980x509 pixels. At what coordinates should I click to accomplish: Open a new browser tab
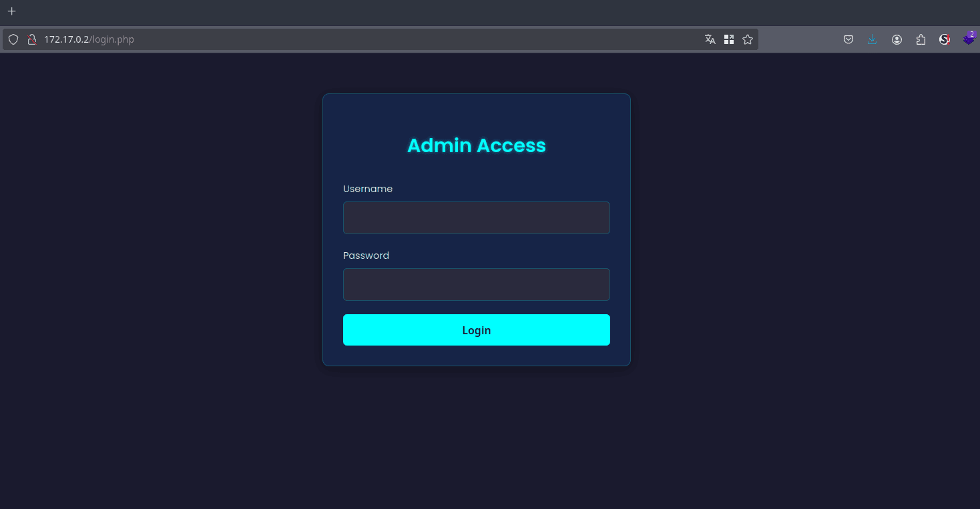pyautogui.click(x=11, y=11)
